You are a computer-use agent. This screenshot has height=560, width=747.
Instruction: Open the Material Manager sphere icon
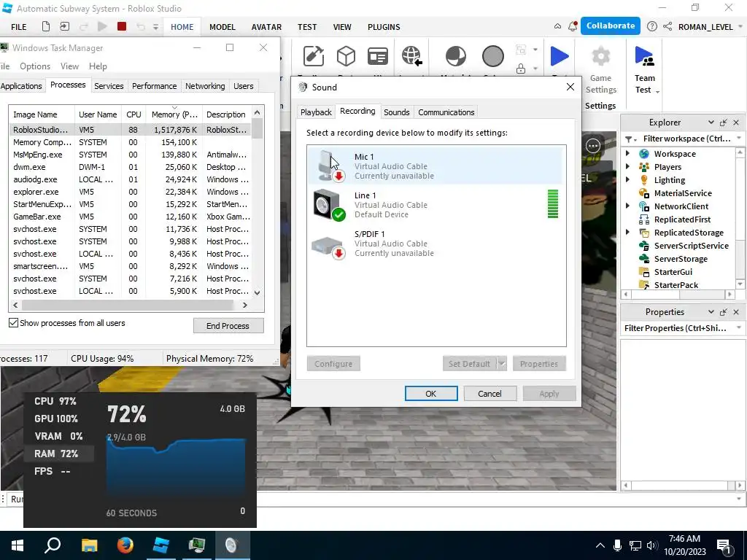pyautogui.click(x=456, y=56)
